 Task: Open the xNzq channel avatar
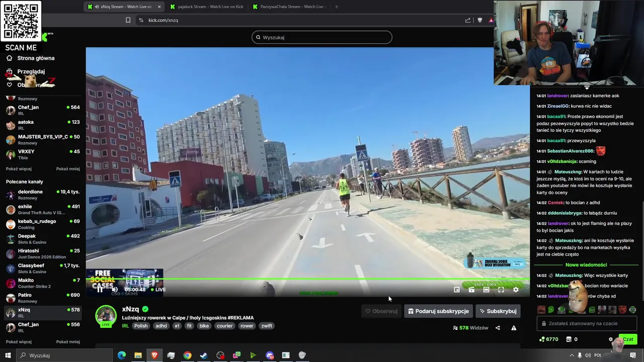[106, 315]
